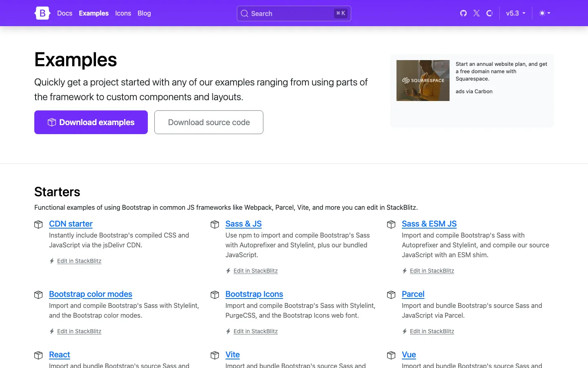
Task: Open the Bootstrap color modes link
Action: click(x=91, y=294)
